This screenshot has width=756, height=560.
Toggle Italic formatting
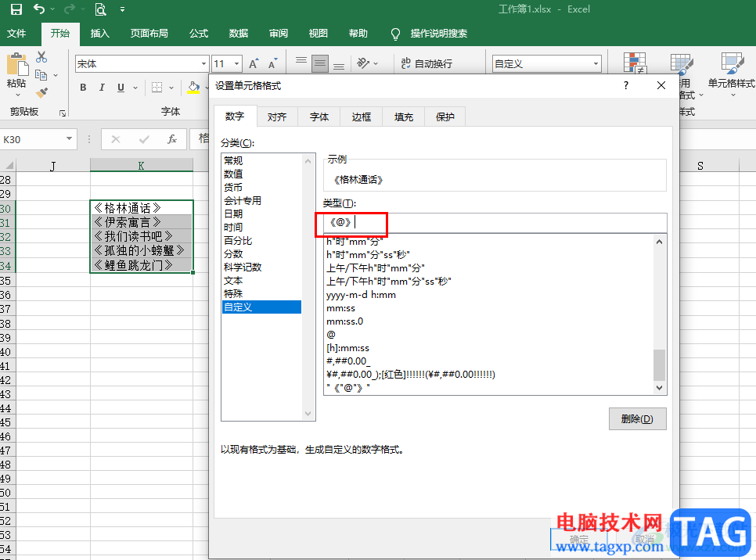(x=102, y=88)
